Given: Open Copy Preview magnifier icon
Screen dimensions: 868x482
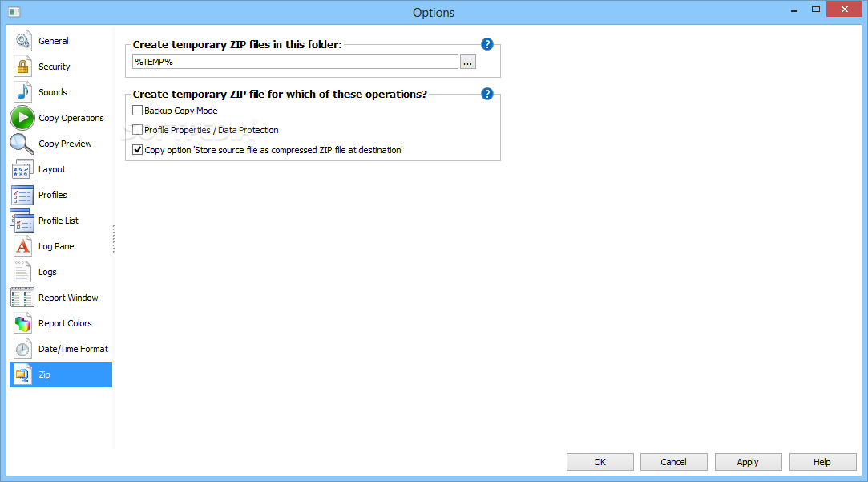Looking at the screenshot, I should (x=22, y=144).
